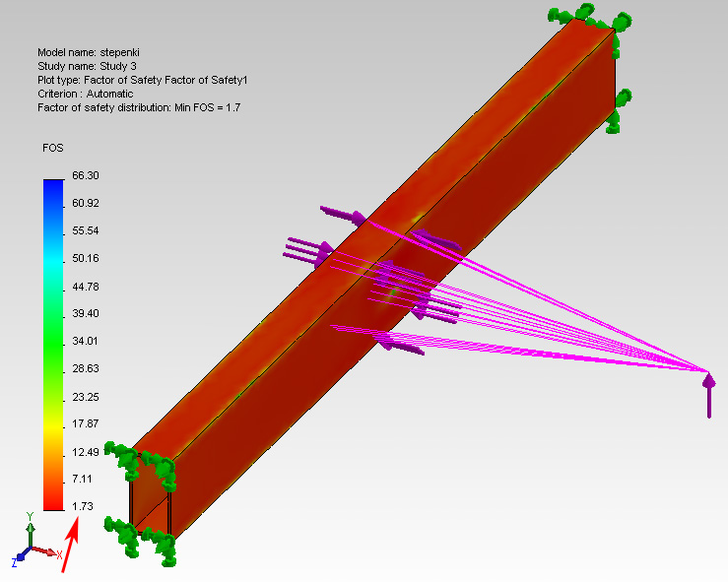Click the 'FOS' legend title
This screenshot has width=728, height=582.
pyautogui.click(x=53, y=148)
